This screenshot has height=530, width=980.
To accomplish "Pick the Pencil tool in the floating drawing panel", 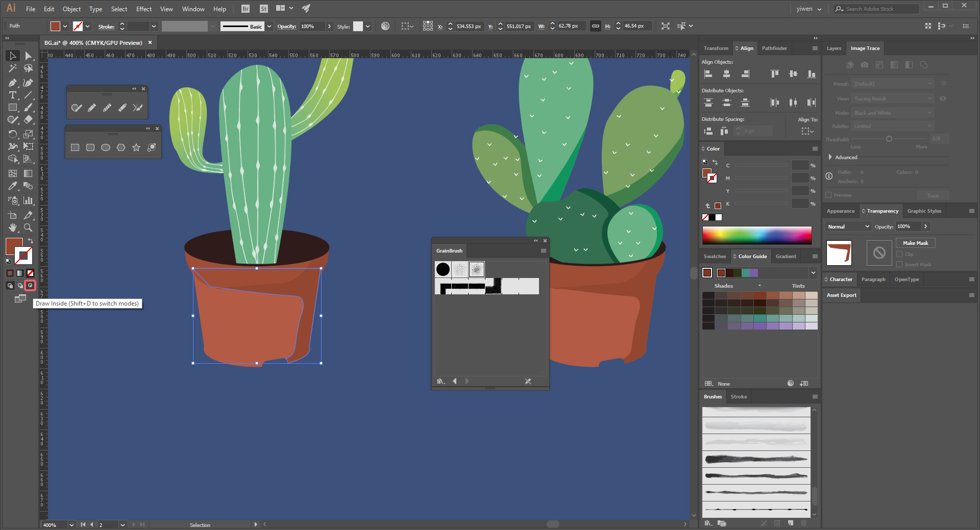I will [92, 108].
